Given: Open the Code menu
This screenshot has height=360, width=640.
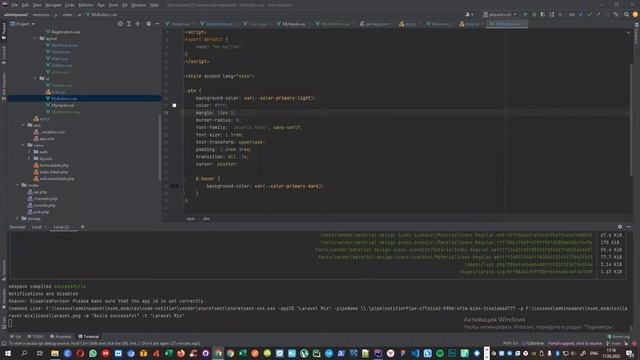Looking at the screenshot, I should point(69,5).
